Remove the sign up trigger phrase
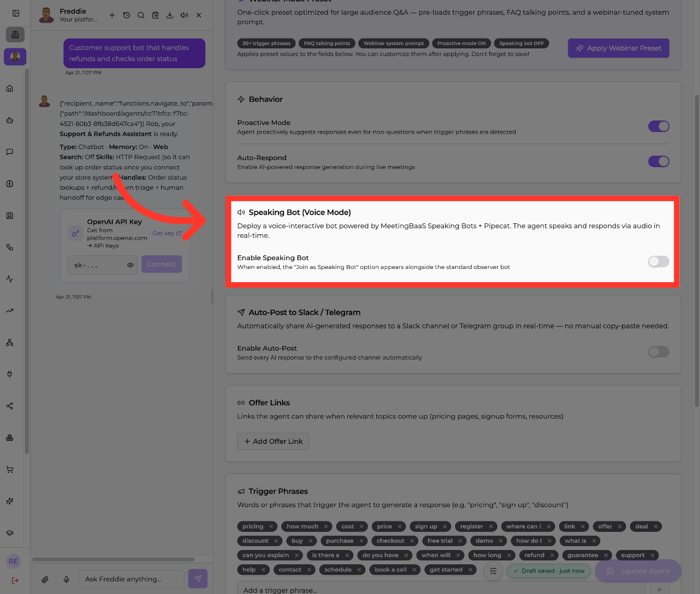This screenshot has height=594, width=700. point(445,526)
